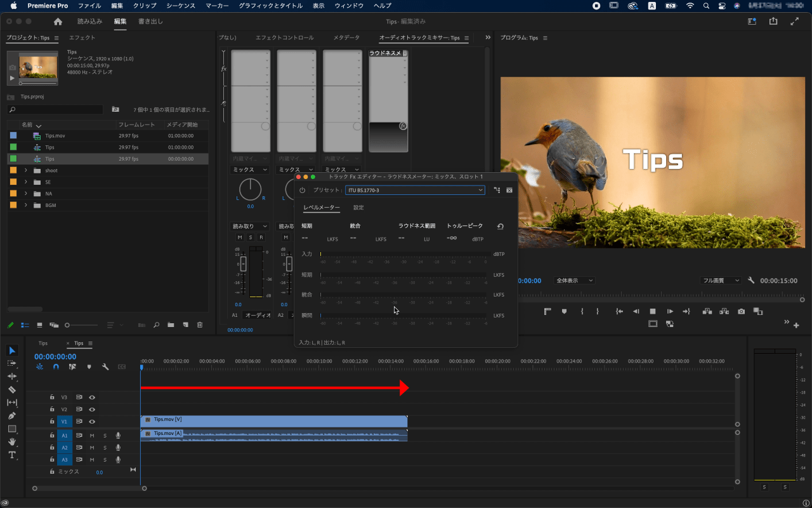Open the マーカー menu

coord(217,6)
